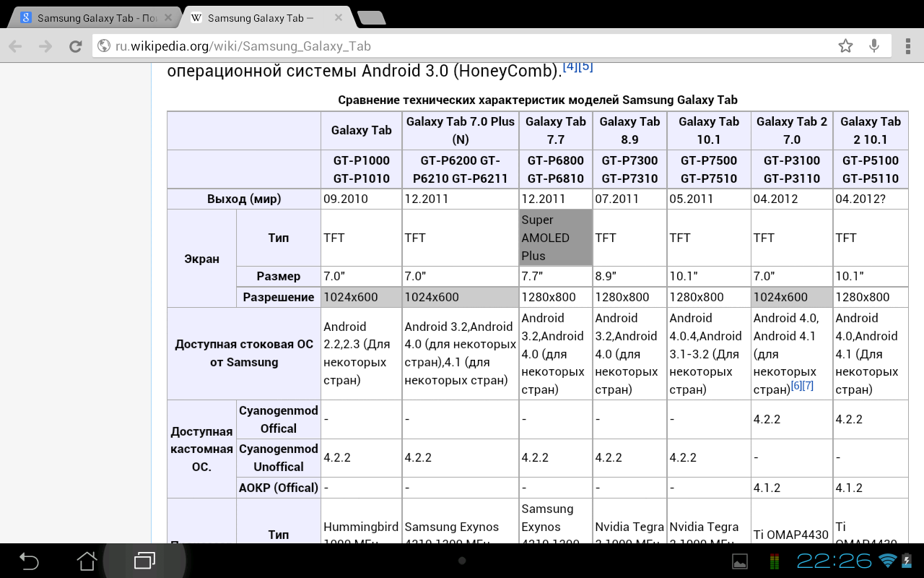The width and height of the screenshot is (924, 578).
Task: Click the "Super AMOLED Plus" screen type cell
Action: coord(556,238)
